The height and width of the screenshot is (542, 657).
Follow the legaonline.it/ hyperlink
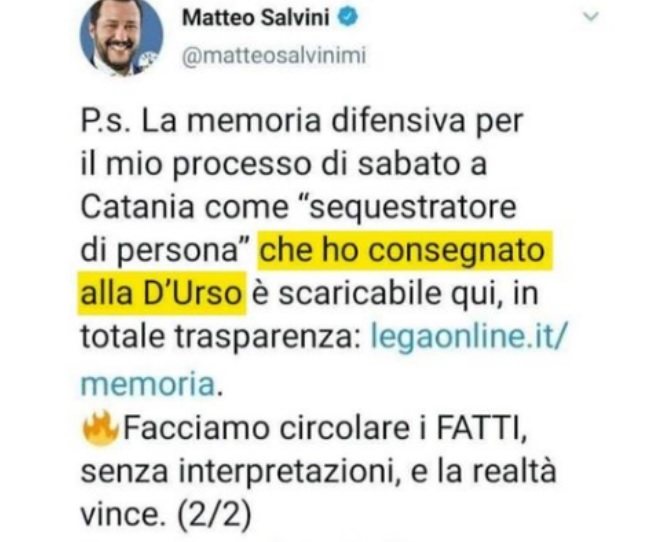coord(469,336)
